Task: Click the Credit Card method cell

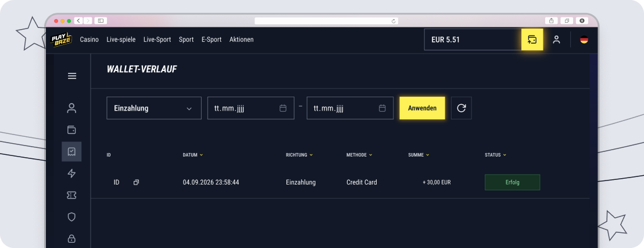Action: pos(362,182)
